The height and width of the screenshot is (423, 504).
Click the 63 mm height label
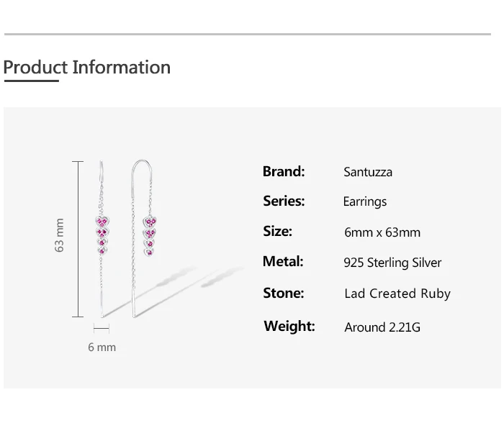[x=60, y=235]
